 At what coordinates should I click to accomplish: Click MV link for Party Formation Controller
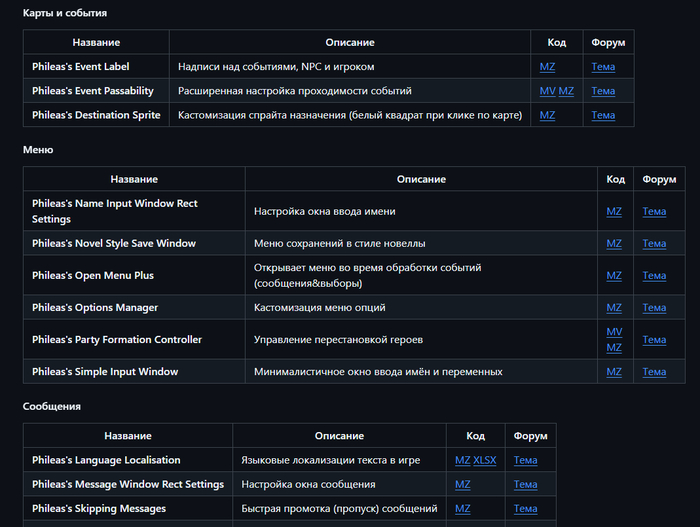pyautogui.click(x=614, y=332)
